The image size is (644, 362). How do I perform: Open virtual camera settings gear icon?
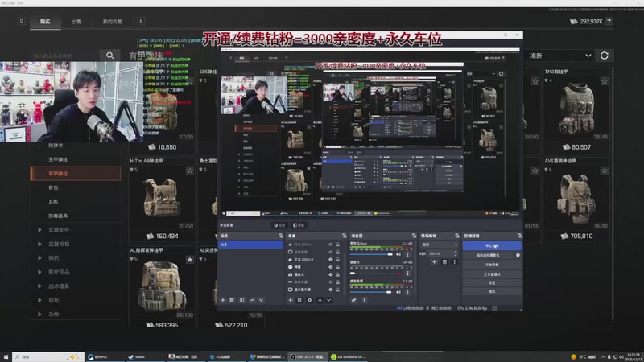518,255
